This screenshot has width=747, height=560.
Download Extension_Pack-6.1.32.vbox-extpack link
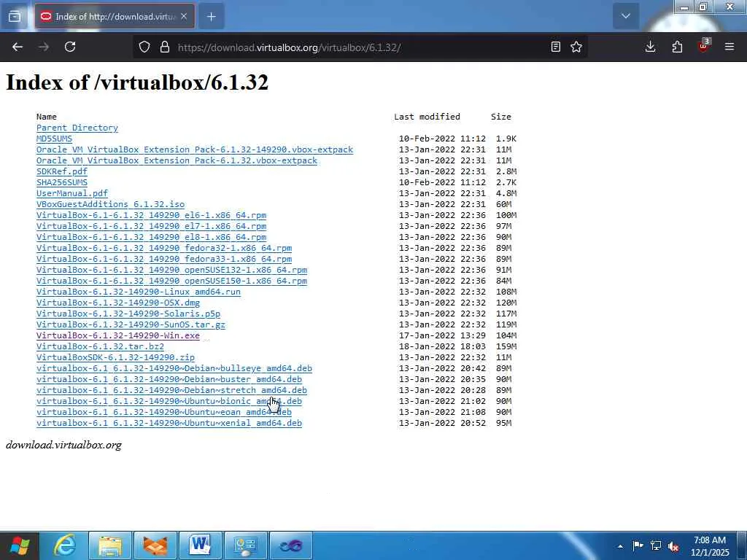[177, 160]
